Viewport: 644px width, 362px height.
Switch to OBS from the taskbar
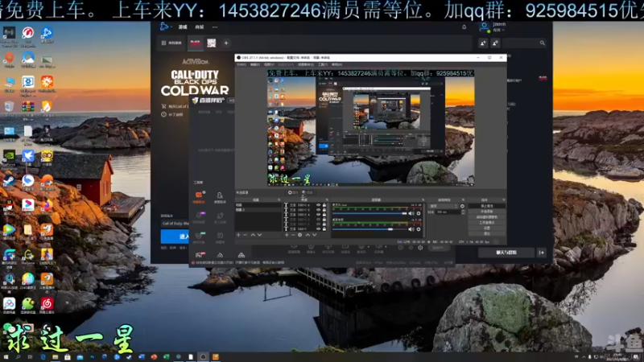tap(203, 357)
